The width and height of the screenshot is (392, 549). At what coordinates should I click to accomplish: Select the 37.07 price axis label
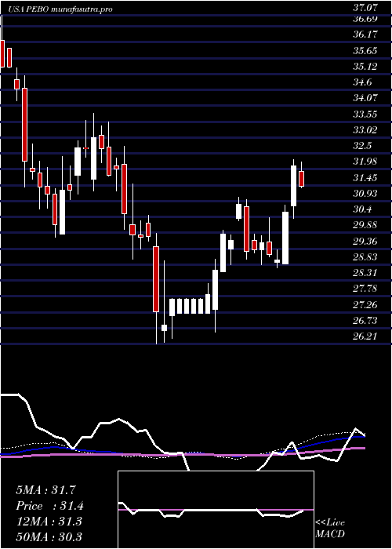[x=365, y=6]
